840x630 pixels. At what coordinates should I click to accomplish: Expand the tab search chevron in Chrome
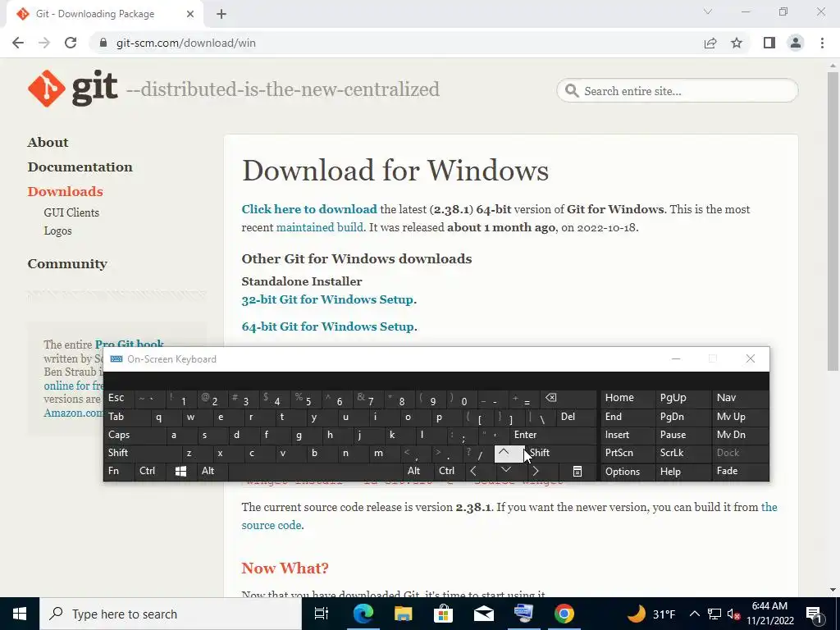point(708,11)
